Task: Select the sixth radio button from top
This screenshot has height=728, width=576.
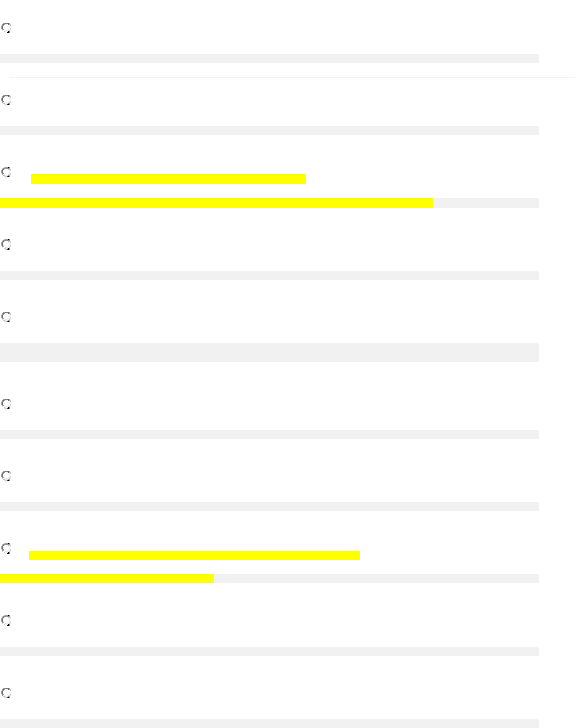Action: pos(6,404)
